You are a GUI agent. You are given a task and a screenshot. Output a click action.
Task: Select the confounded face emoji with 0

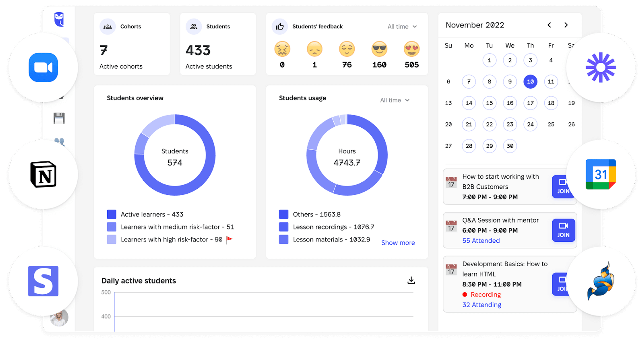[282, 49]
